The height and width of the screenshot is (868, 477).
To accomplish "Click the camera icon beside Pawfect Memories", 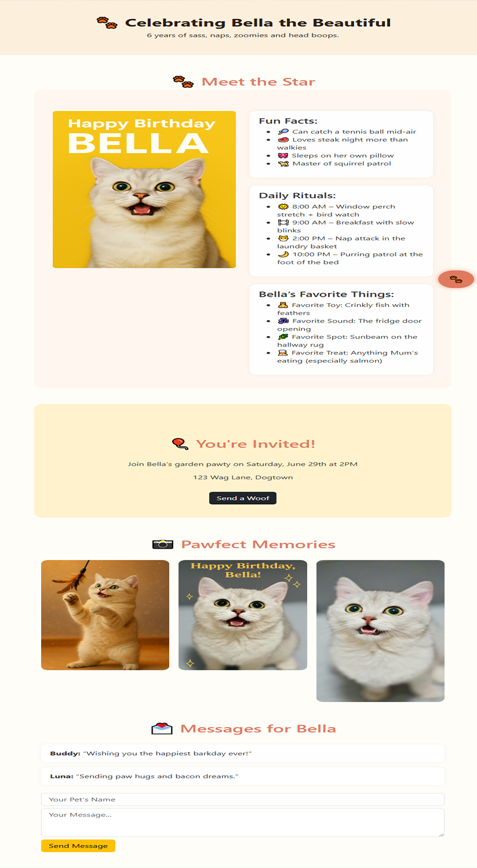I will point(163,544).
